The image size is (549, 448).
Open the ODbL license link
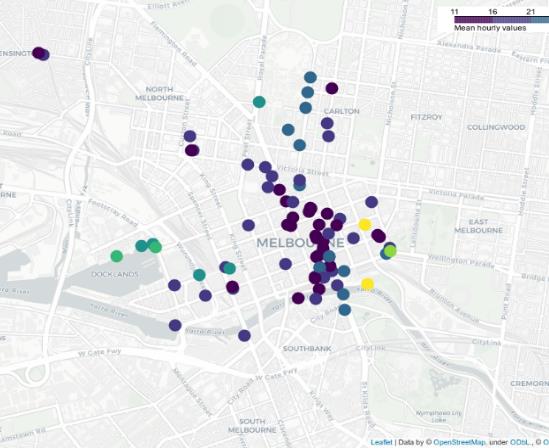pos(520,442)
